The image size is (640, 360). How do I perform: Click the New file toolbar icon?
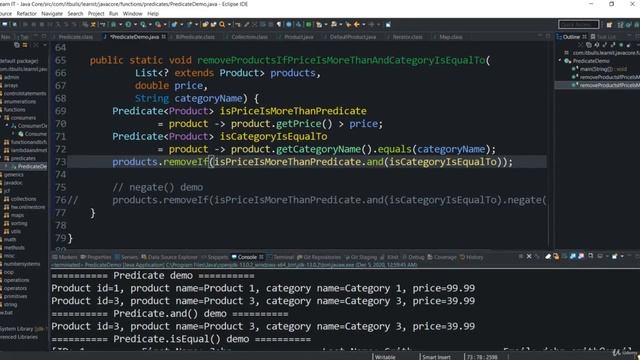4,24
